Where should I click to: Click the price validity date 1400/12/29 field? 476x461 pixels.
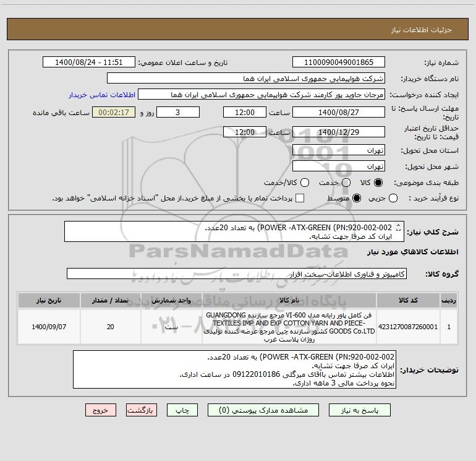pyautogui.click(x=339, y=132)
